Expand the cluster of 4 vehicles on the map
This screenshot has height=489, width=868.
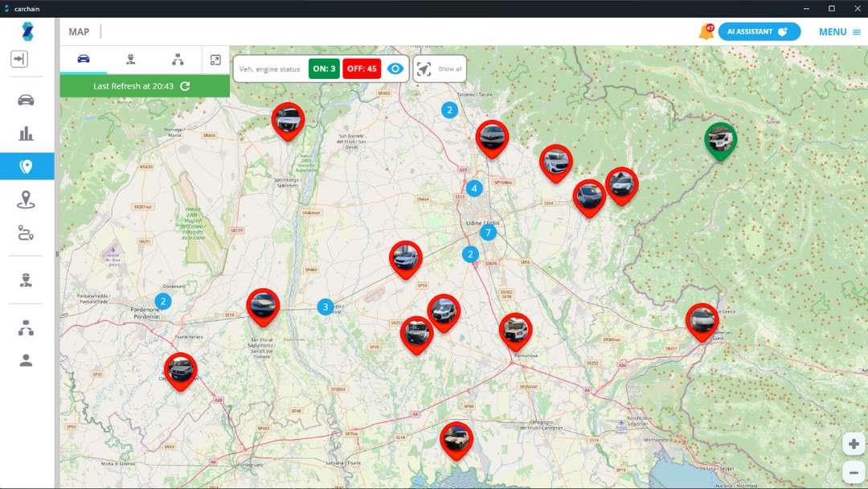coord(473,189)
